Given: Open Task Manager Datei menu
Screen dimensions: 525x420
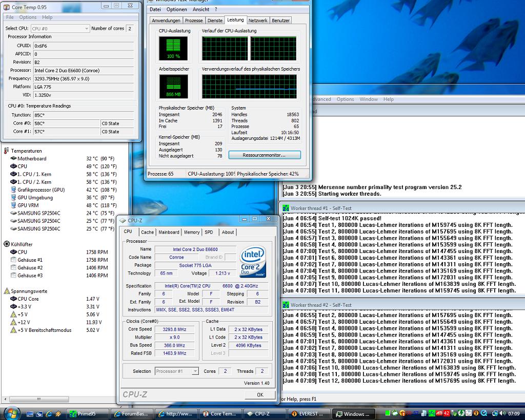Looking at the screenshot, I should 155,9.
